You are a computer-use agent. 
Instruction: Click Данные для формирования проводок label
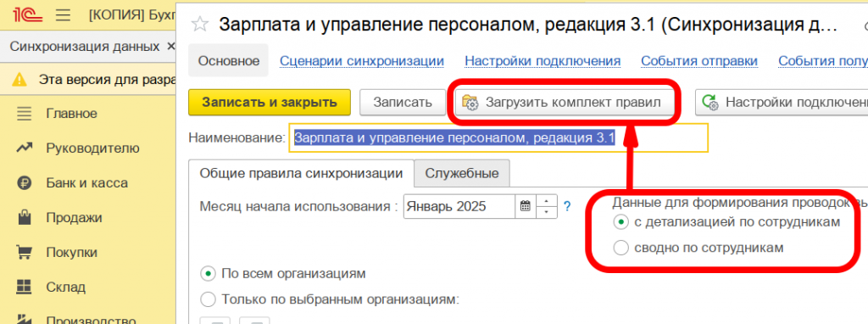pos(739,202)
